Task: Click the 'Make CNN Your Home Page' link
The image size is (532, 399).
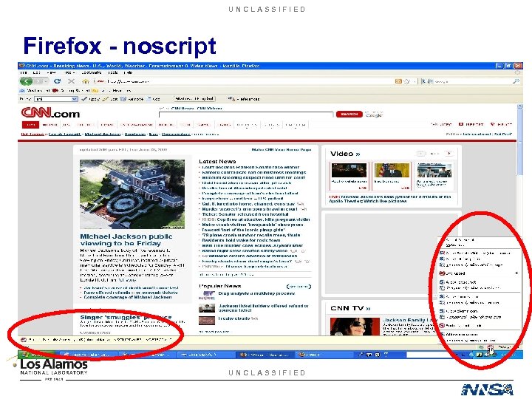Action: coord(282,149)
